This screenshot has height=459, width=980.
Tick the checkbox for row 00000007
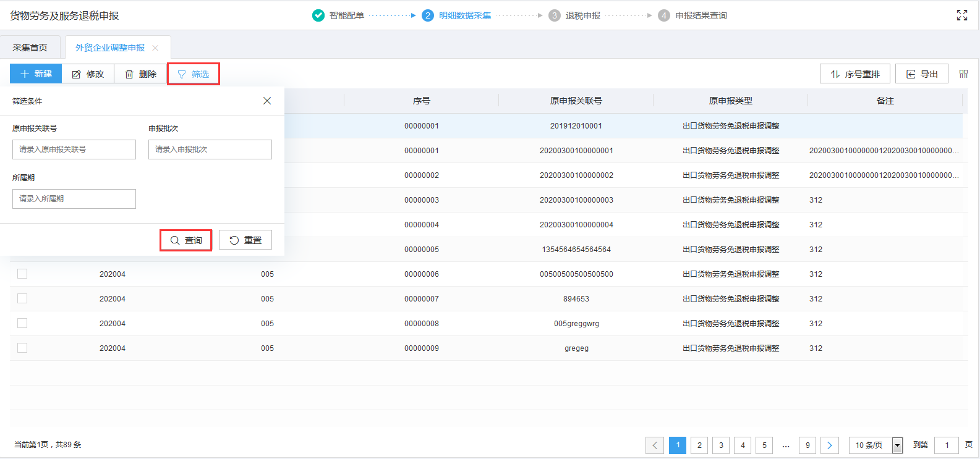[22, 298]
